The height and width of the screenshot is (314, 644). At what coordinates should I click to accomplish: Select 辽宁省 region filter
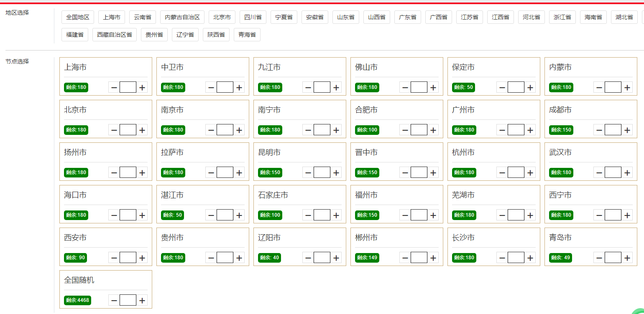click(185, 35)
